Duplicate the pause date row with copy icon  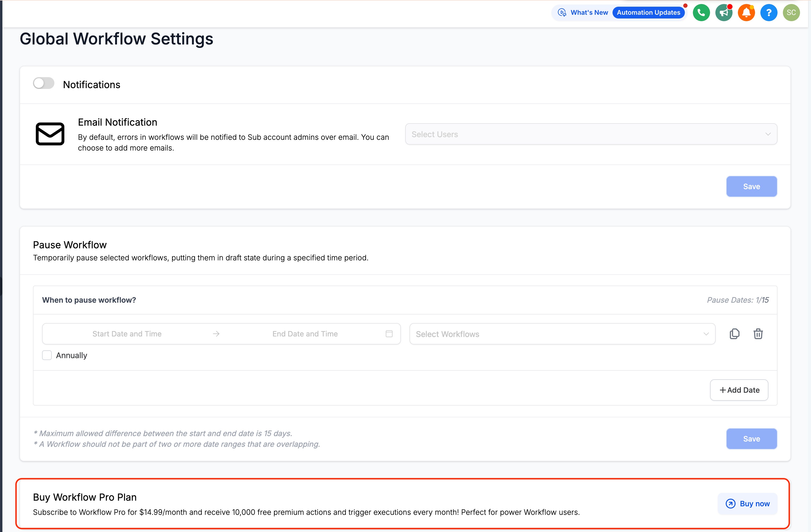pyautogui.click(x=734, y=334)
